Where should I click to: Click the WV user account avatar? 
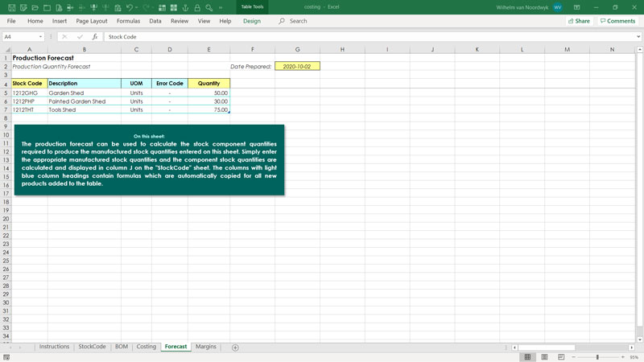tap(557, 7)
